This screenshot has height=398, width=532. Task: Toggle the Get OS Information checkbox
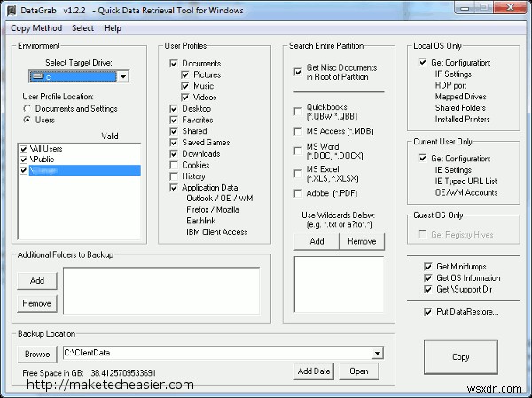428,277
